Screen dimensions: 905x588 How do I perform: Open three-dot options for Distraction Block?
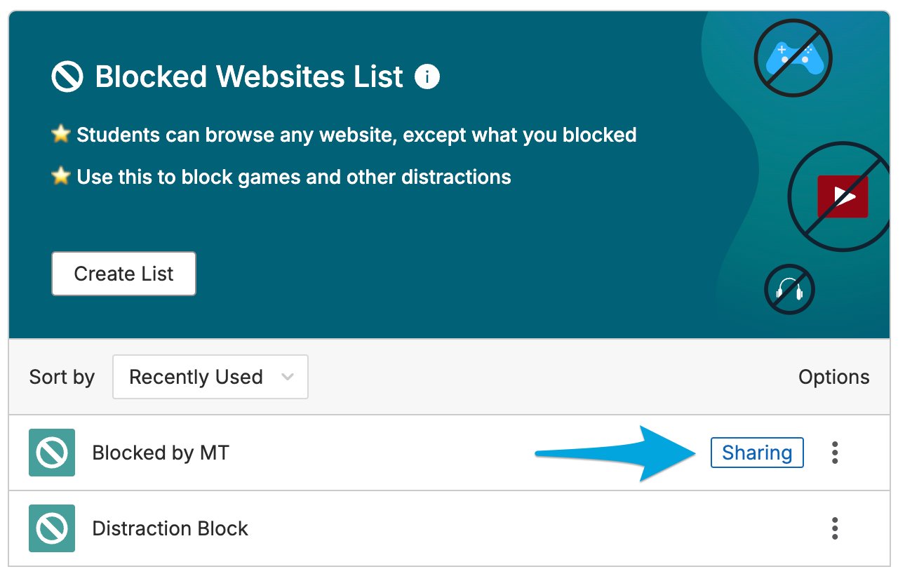pos(835,528)
